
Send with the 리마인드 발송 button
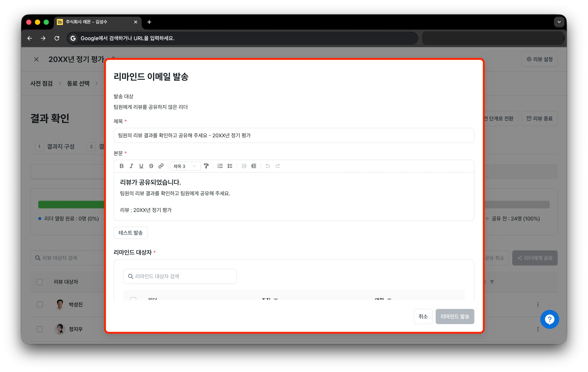[455, 316]
